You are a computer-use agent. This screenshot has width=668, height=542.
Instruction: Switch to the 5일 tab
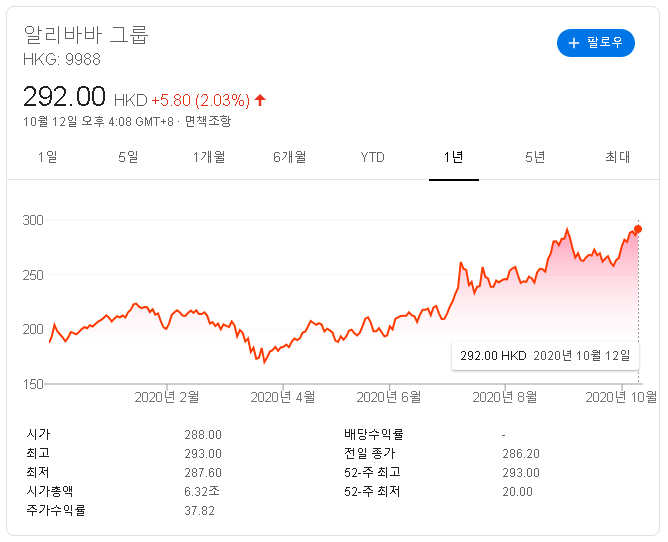tap(128, 157)
